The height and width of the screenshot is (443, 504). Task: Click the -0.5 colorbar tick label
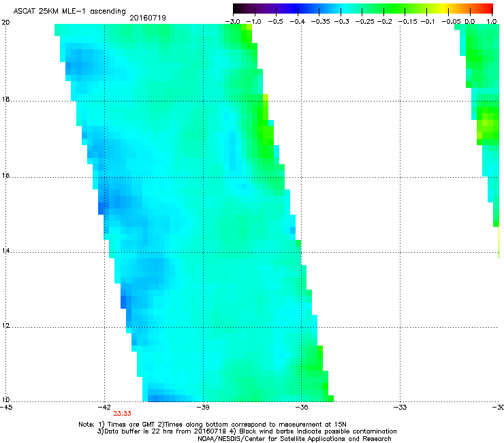click(275, 22)
